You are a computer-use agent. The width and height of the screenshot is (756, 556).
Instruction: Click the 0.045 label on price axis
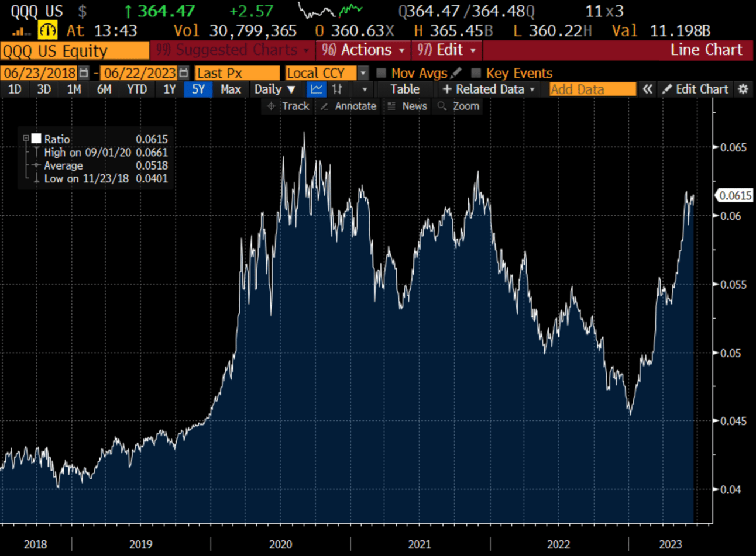point(733,421)
